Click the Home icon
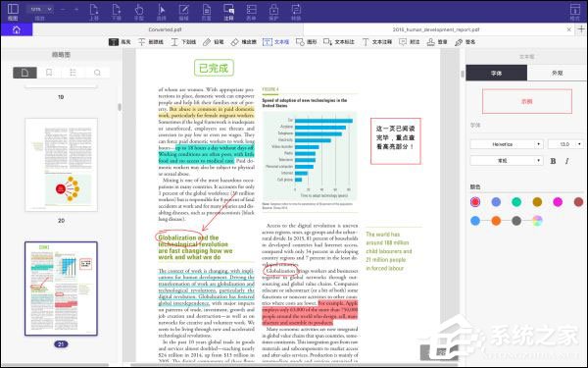Viewport: 588px width, 368px height. point(17,29)
